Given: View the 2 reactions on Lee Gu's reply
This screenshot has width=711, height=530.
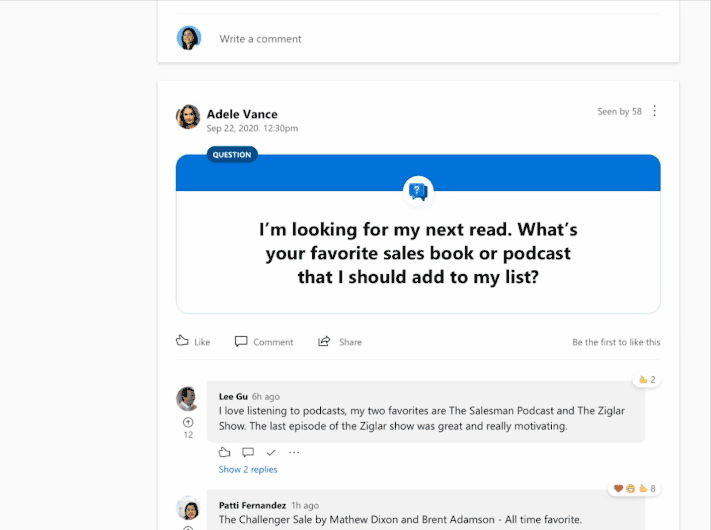Looking at the screenshot, I should (647, 379).
